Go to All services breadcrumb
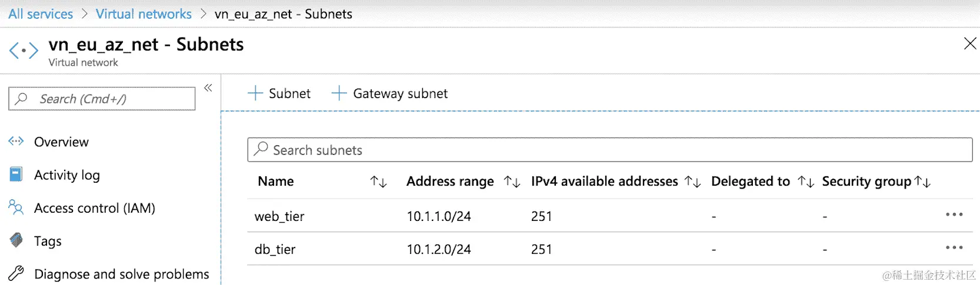This screenshot has height=285, width=980. coord(41,14)
